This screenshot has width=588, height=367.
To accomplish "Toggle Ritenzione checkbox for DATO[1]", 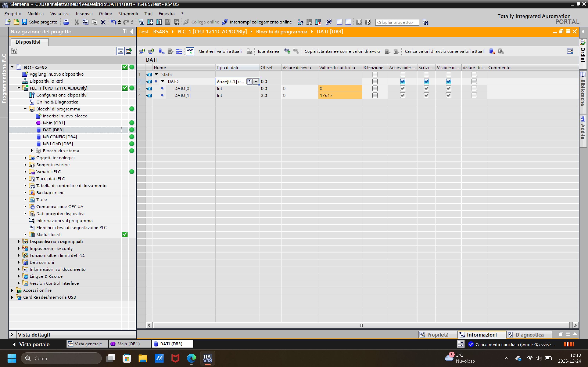I will point(375,95).
